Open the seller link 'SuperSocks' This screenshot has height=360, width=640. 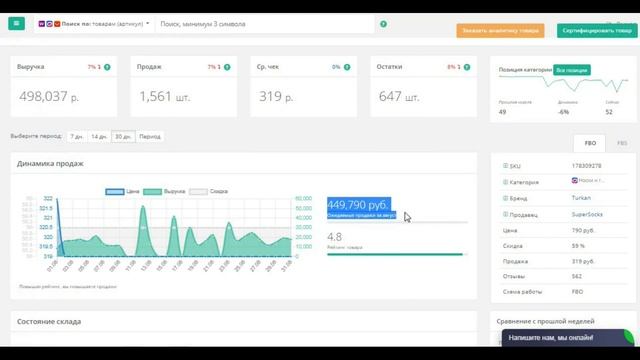(587, 214)
